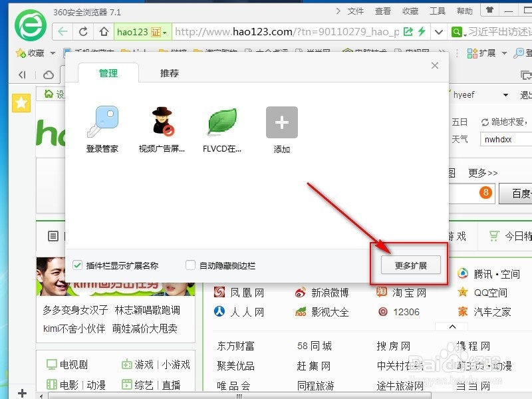The height and width of the screenshot is (399, 532).
Task: Click the list icon on the page nav bar
Action: 53,236
